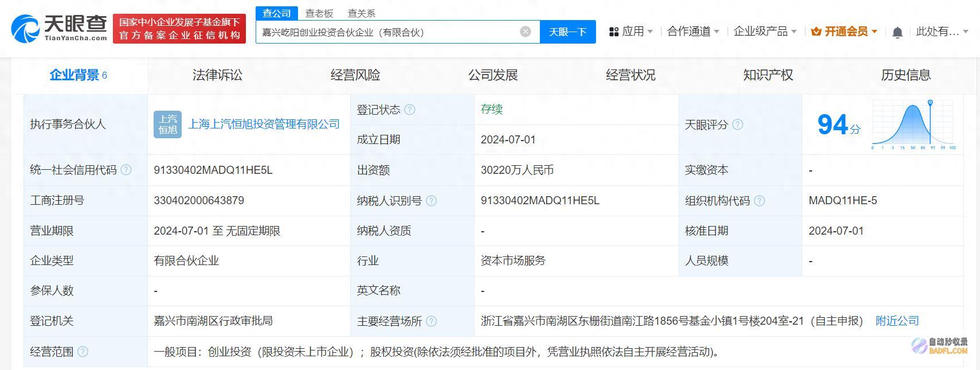Click organization code MADQ11HE-5

(x=842, y=201)
